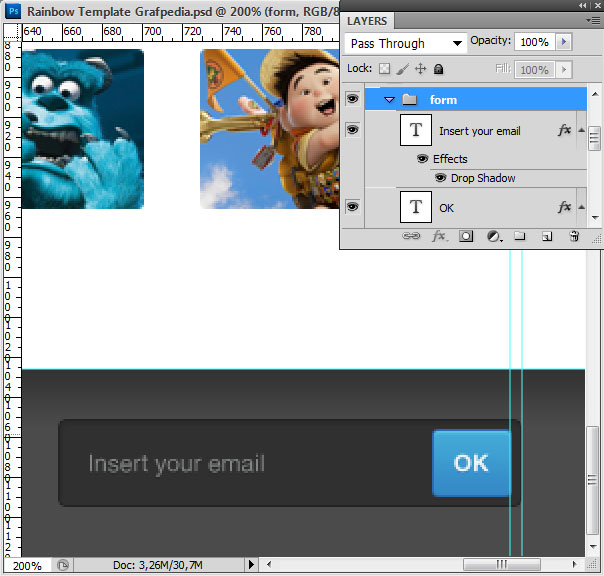Click the document vertical scrollbar thumb
This screenshot has height=576, width=604.
click(x=594, y=480)
